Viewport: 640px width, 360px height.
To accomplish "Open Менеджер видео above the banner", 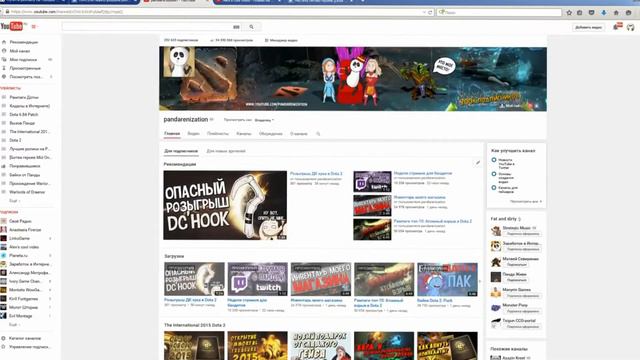I will coord(281,40).
